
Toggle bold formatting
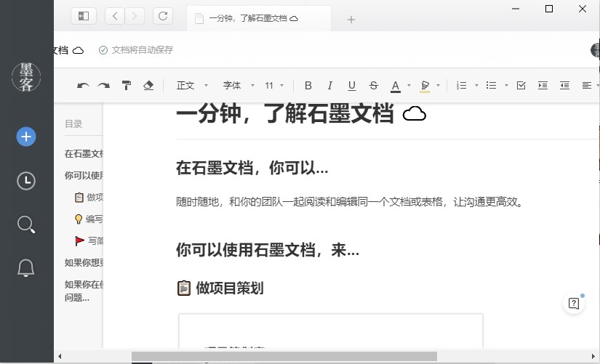(308, 86)
